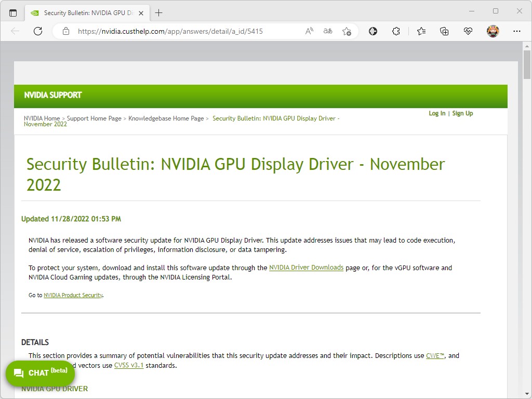Click the scrollbar down arrow

(x=527, y=395)
